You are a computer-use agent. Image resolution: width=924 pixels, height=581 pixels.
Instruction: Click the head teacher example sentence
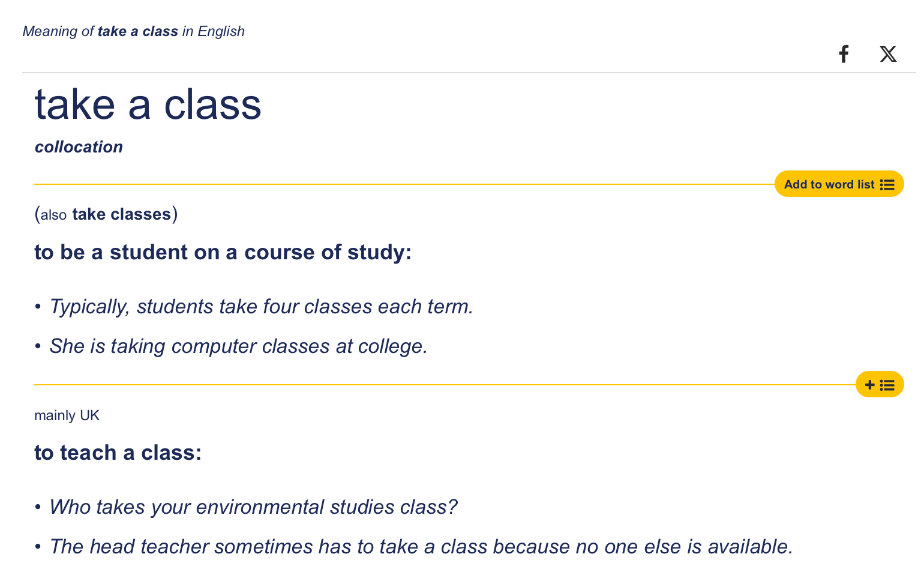pos(421,547)
